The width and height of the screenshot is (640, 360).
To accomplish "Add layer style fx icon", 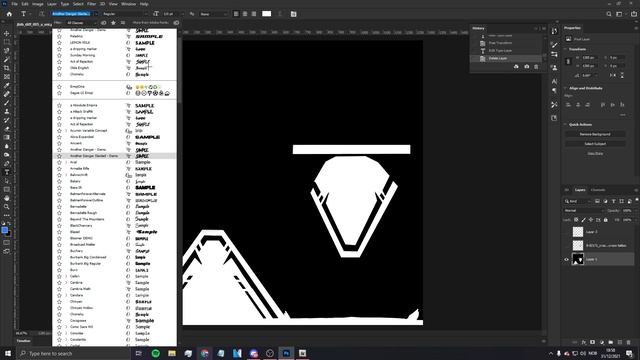I will (584, 342).
